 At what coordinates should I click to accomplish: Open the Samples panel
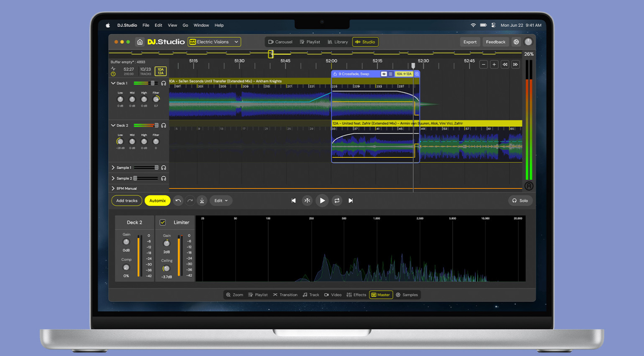(x=407, y=294)
